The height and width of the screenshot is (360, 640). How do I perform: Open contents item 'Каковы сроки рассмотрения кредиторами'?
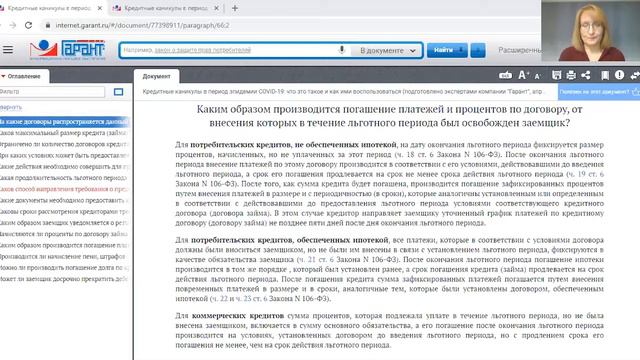pyautogui.click(x=64, y=212)
